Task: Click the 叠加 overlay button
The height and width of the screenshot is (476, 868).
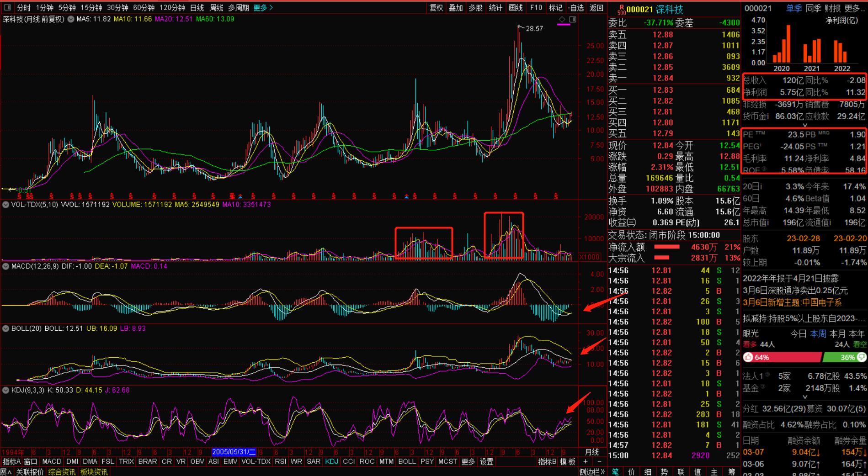Action: [456, 8]
